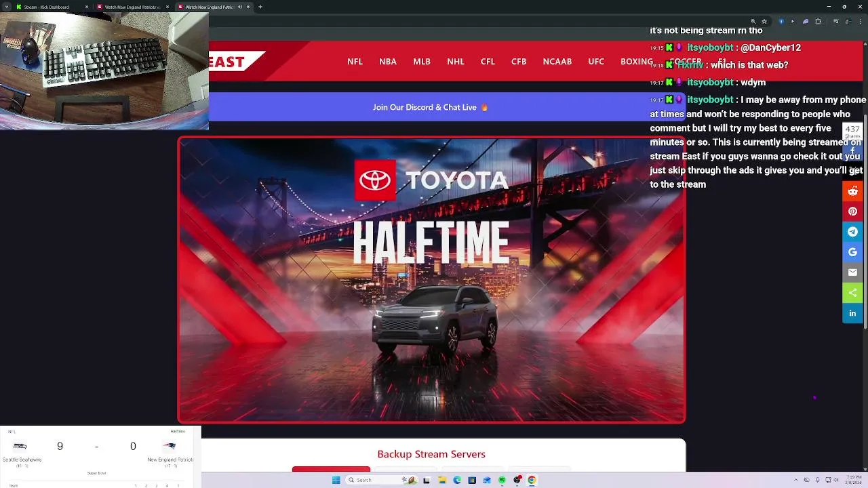The height and width of the screenshot is (488, 868).
Task: Share via the Pinterest icon
Action: (852, 211)
